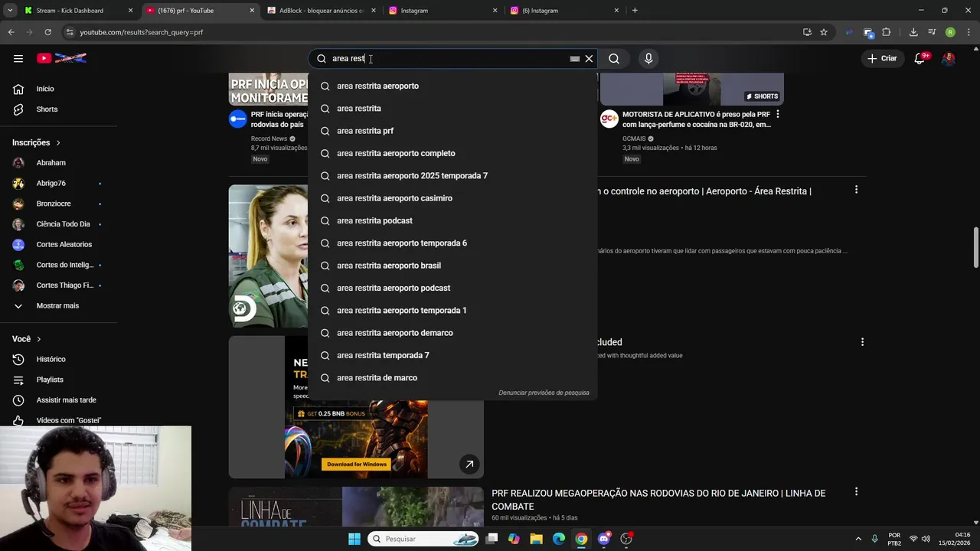Select suggestion 'area restrita temporada 7'
Image resolution: width=980 pixels, height=551 pixels.
pyautogui.click(x=452, y=355)
